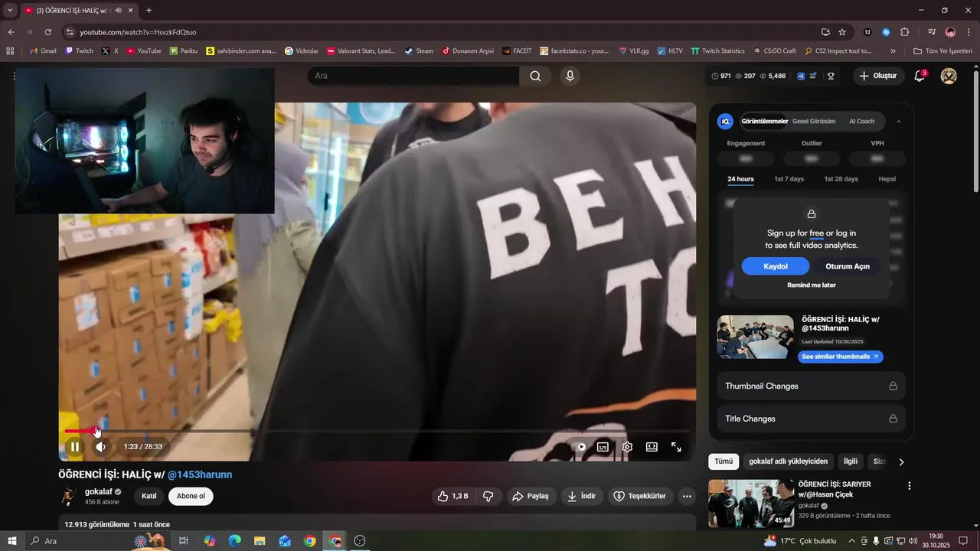Switch to theater mode view

click(x=652, y=447)
